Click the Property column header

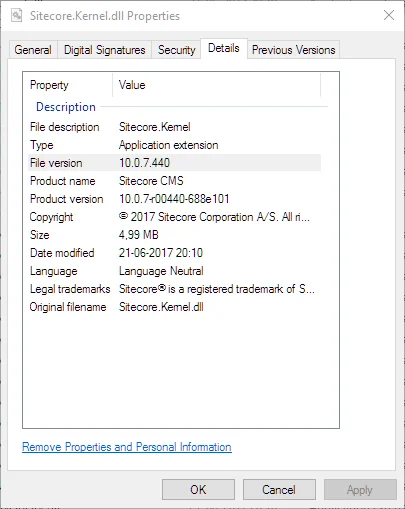(x=68, y=85)
